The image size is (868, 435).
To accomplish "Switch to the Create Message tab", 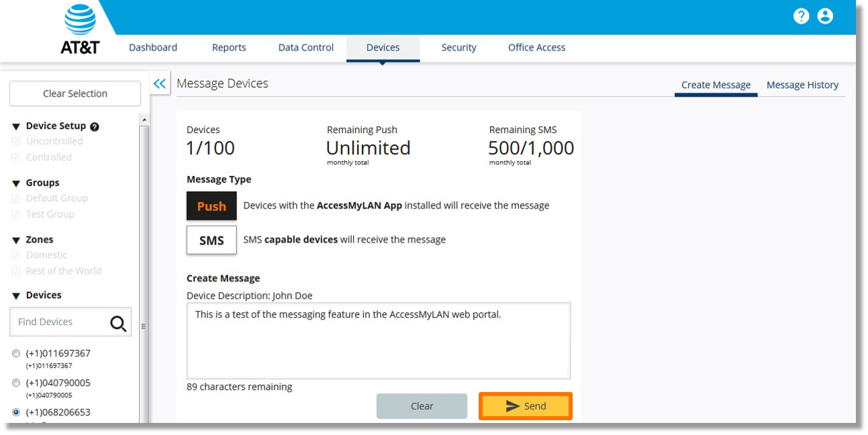I will tap(716, 85).
